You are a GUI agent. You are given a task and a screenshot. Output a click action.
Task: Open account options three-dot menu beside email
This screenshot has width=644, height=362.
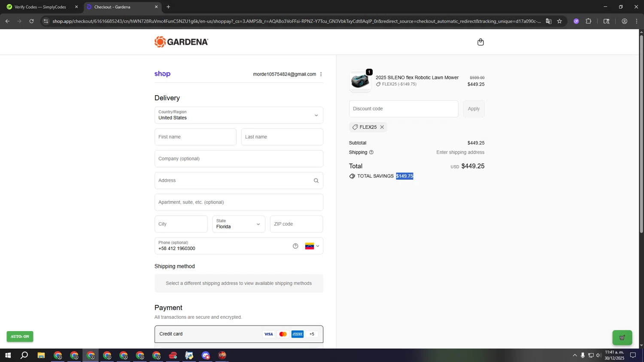(321, 74)
